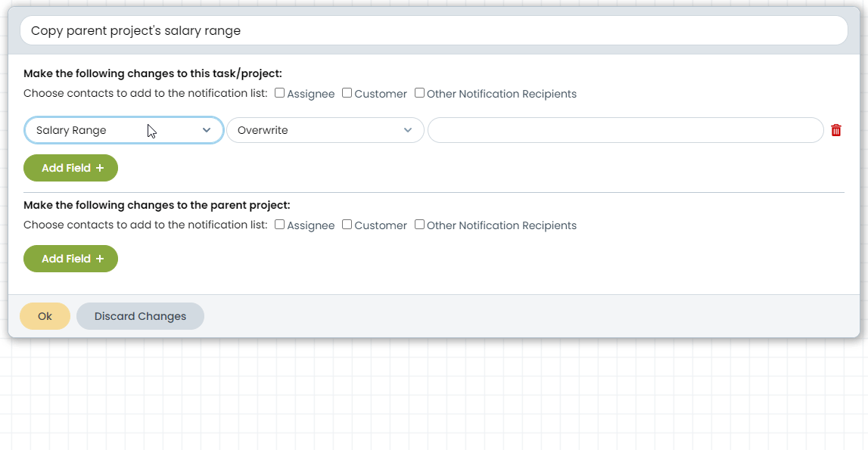Image resolution: width=868 pixels, height=450 pixels.
Task: Click the plus icon on the task/project Add Field button
Action: [x=100, y=168]
